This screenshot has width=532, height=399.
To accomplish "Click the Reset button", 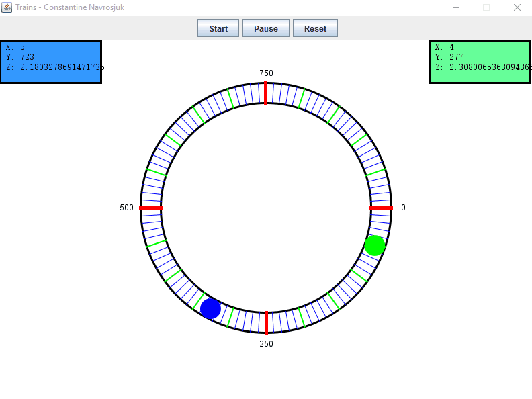I will pos(315,28).
